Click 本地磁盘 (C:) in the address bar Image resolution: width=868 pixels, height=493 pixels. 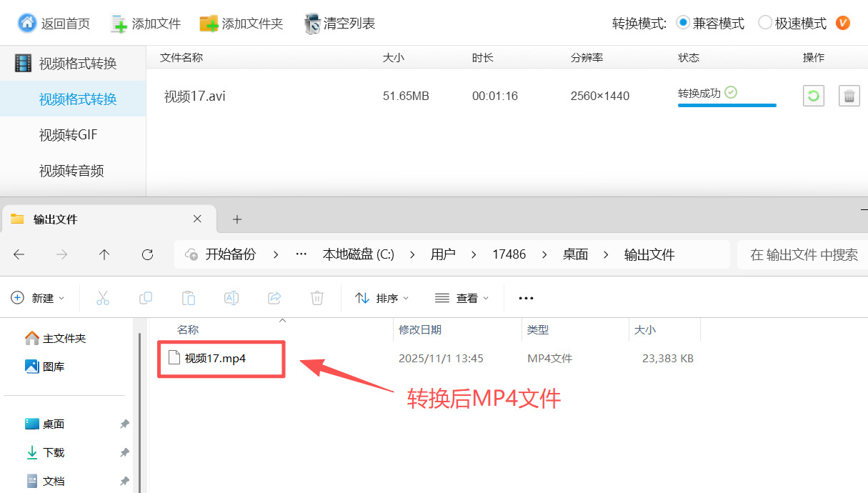pyautogui.click(x=358, y=254)
